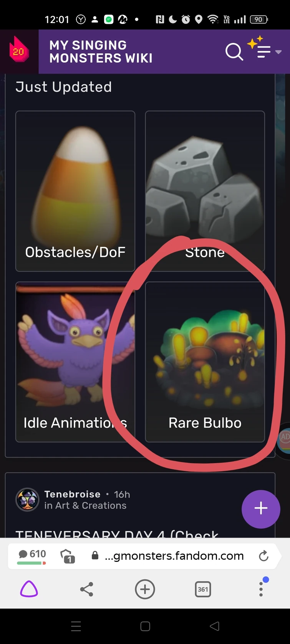The width and height of the screenshot is (290, 644).
Task: Add a new tab with plus icon
Action: (145, 589)
